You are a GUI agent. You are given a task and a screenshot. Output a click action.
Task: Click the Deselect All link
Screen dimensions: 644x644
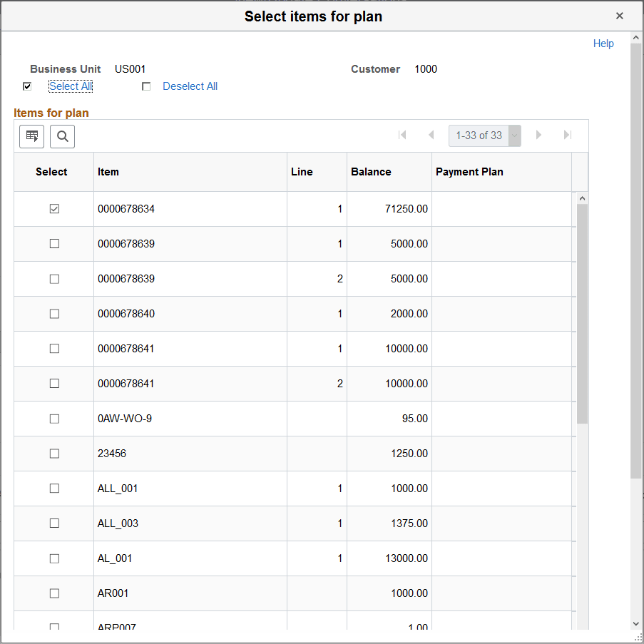190,86
